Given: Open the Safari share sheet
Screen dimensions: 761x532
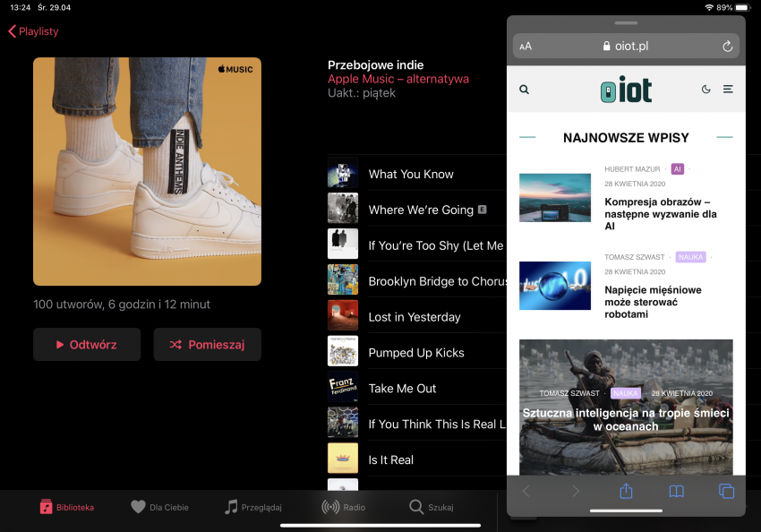Looking at the screenshot, I should (626, 491).
